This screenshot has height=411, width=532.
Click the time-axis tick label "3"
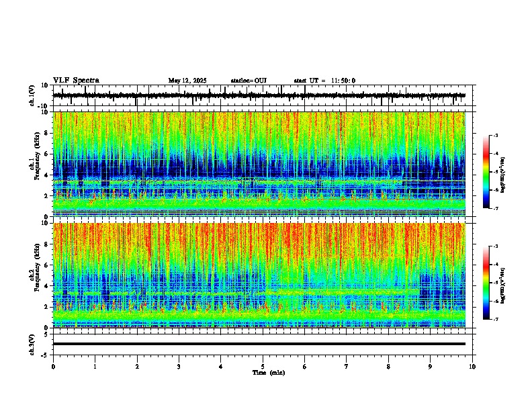click(x=179, y=367)
